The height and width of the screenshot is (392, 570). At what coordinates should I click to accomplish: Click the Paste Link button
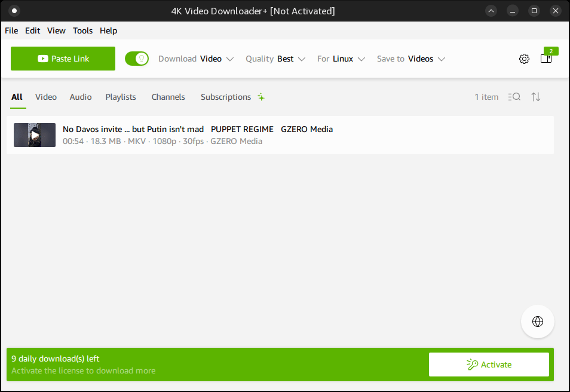[63, 59]
